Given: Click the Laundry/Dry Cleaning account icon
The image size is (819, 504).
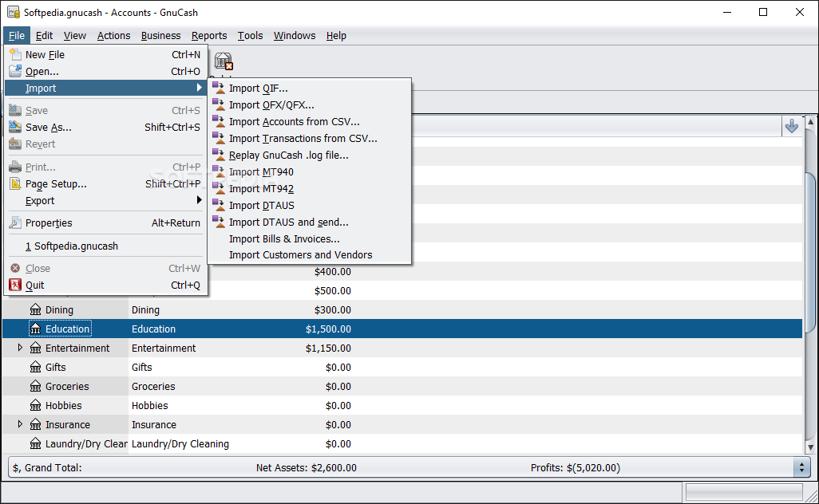Looking at the screenshot, I should coord(35,444).
